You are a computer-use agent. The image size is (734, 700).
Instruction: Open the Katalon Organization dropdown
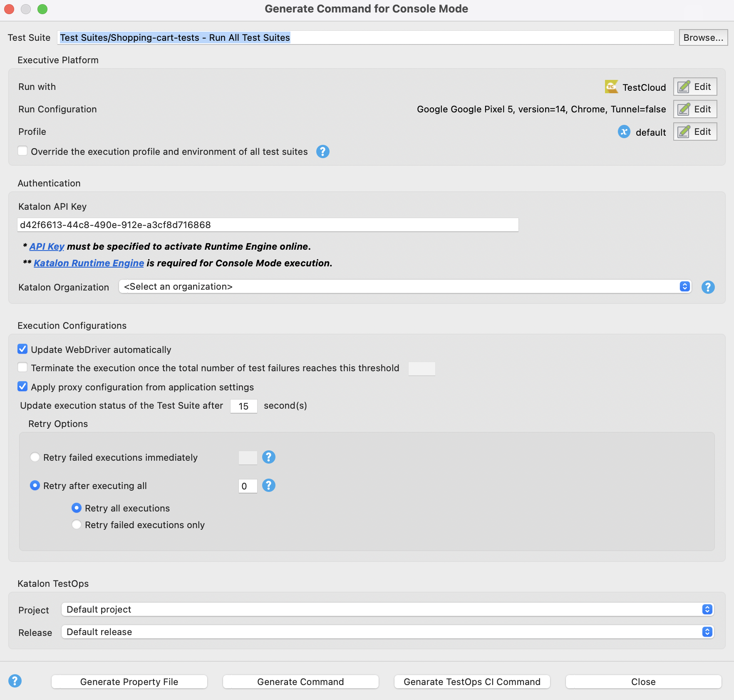click(x=404, y=287)
